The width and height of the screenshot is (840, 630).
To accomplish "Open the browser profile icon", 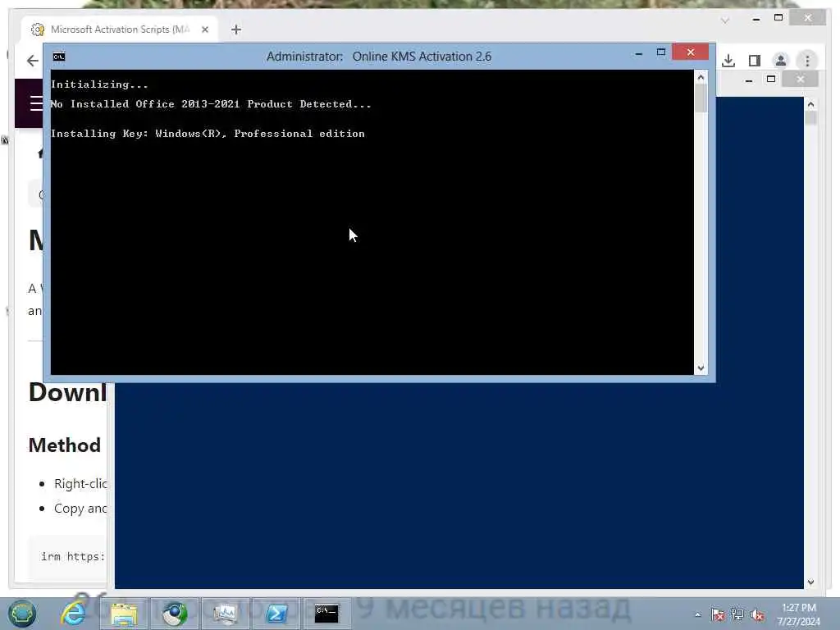I will 781,61.
